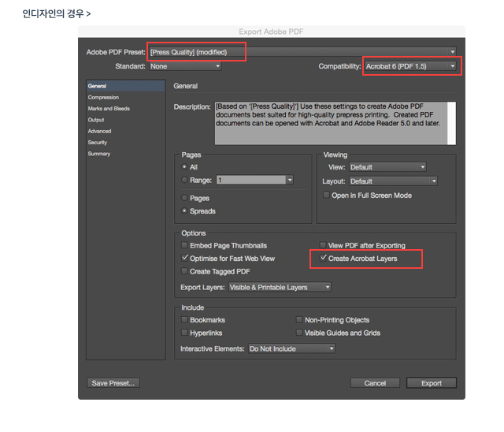Image resolution: width=504 pixels, height=432 pixels.
Task: Enable Open in Full Screen Mode
Action: click(326, 195)
